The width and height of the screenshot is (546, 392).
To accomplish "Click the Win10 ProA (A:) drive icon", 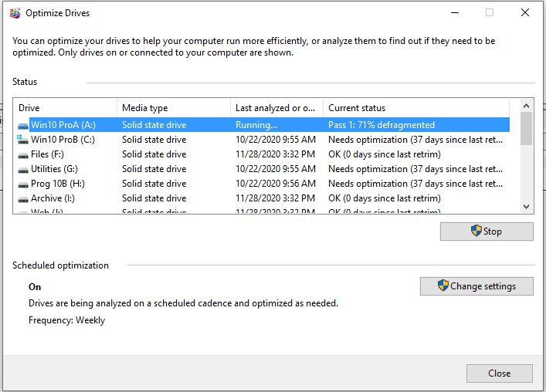I will pyautogui.click(x=23, y=125).
